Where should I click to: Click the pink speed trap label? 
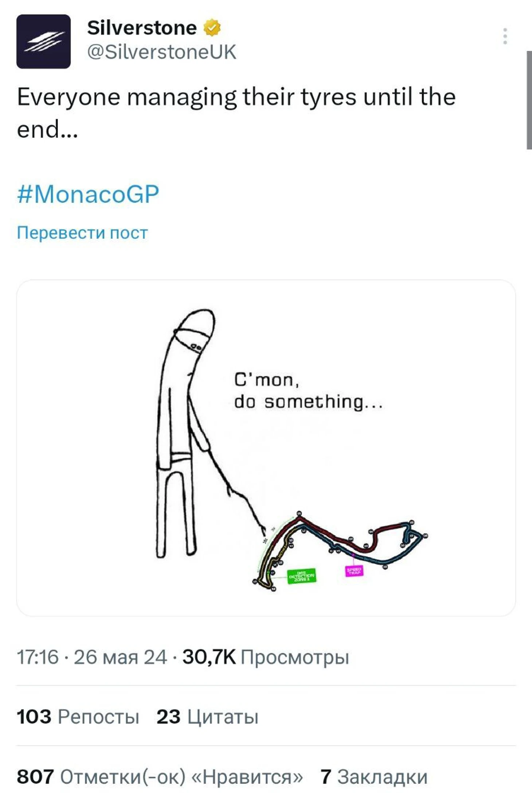[354, 571]
